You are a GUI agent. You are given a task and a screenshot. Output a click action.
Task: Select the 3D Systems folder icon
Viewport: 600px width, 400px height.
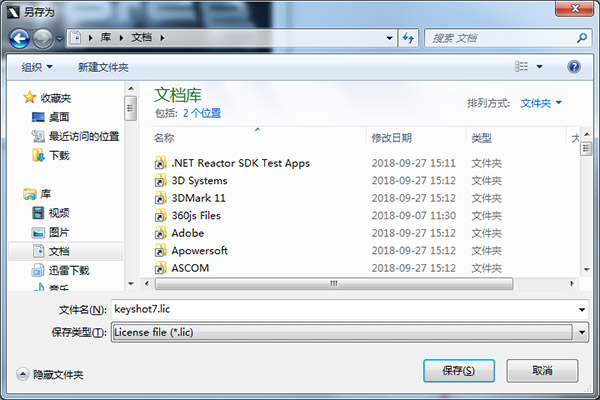coord(160,181)
